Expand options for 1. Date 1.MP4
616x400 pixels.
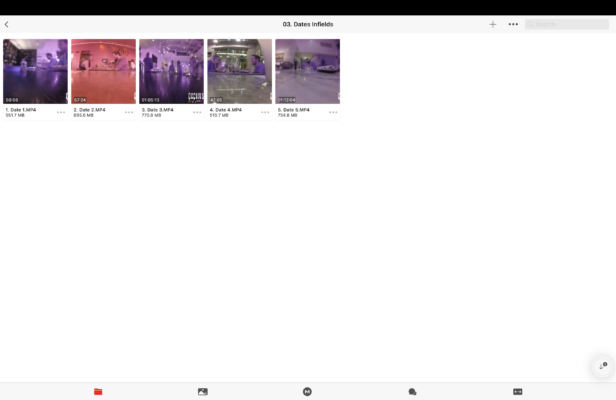(61, 112)
